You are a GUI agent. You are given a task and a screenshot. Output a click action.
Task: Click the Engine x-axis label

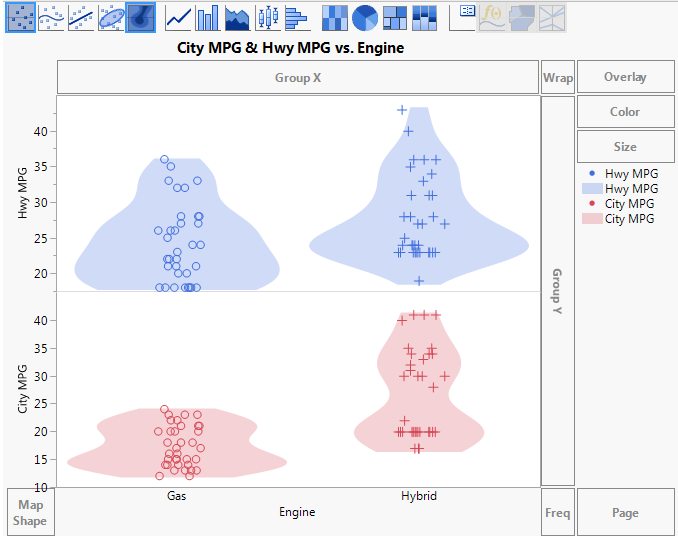tap(297, 512)
